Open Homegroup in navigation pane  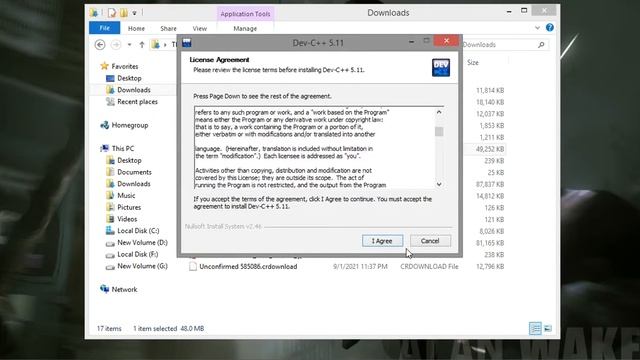point(130,125)
